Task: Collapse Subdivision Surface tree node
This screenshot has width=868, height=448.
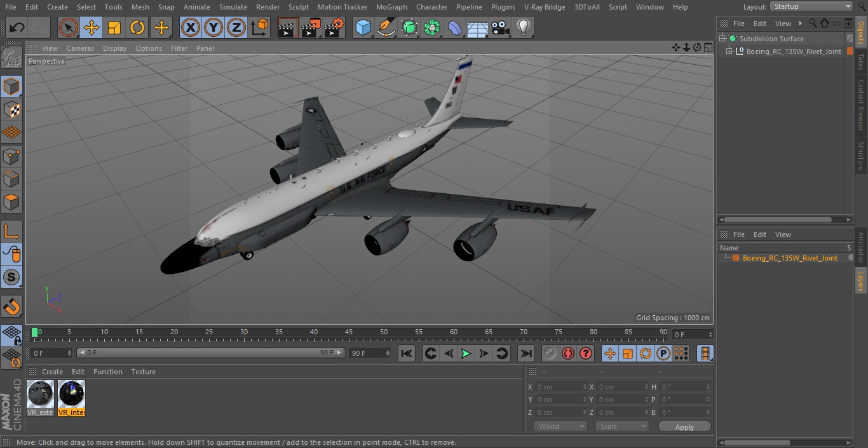Action: [x=722, y=39]
